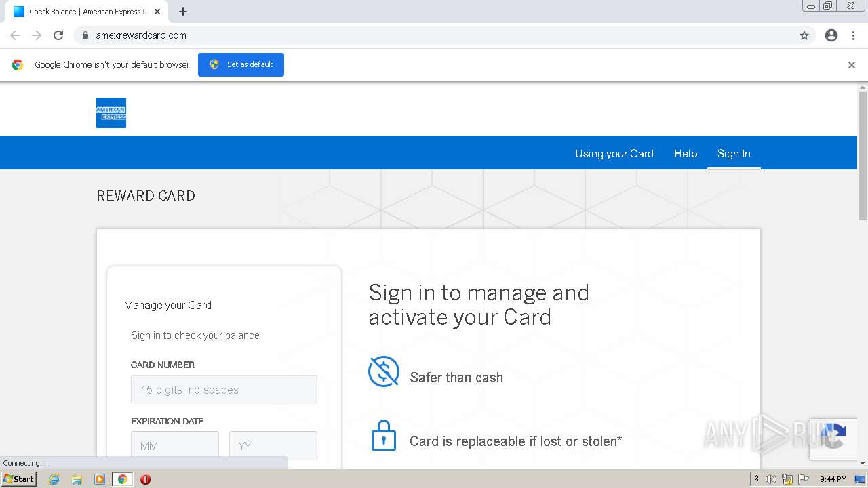Open the Windows Start button

click(19, 479)
